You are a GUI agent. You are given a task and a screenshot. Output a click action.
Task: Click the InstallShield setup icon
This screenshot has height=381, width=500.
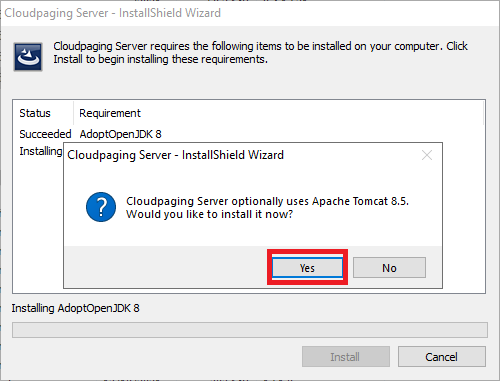(28, 57)
